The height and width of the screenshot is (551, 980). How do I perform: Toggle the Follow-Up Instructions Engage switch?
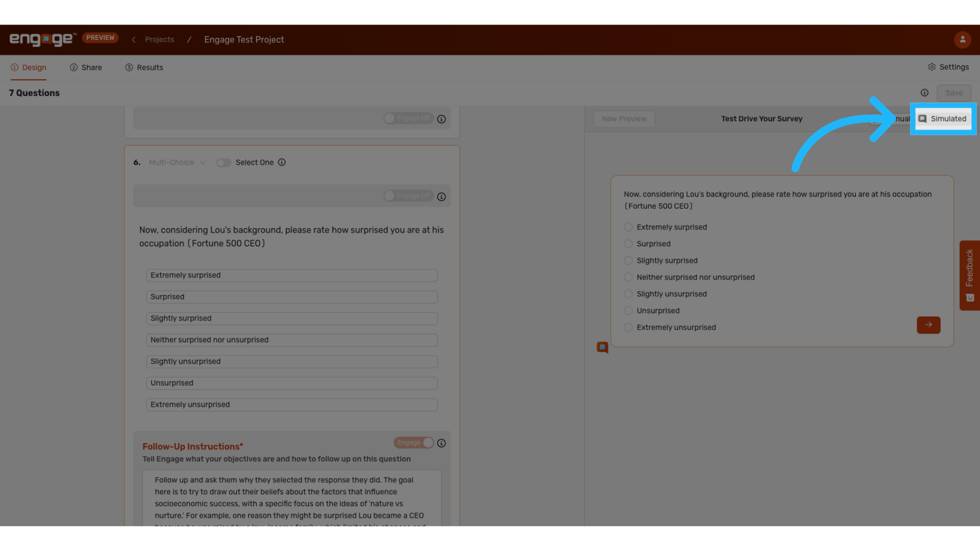(x=413, y=443)
